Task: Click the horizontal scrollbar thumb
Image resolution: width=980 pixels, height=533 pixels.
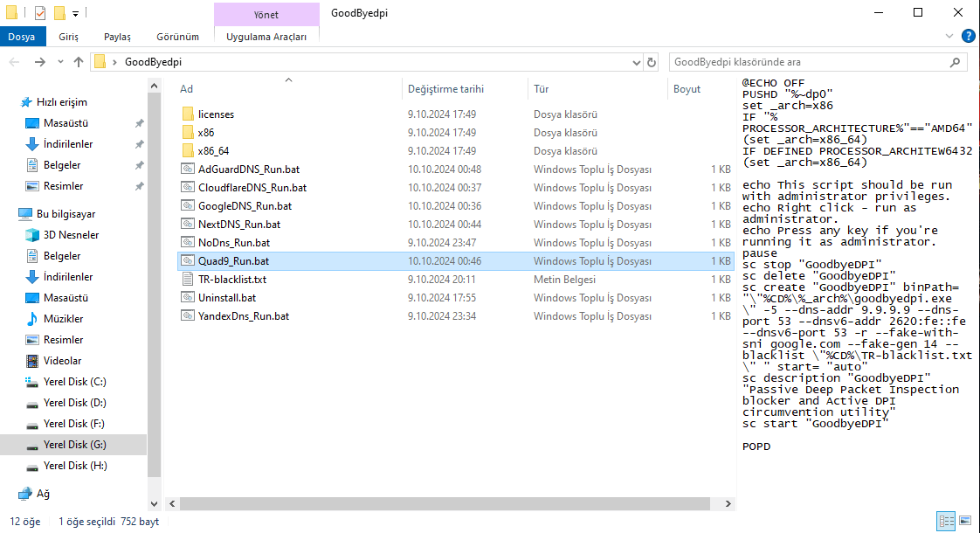Action: tap(445, 503)
